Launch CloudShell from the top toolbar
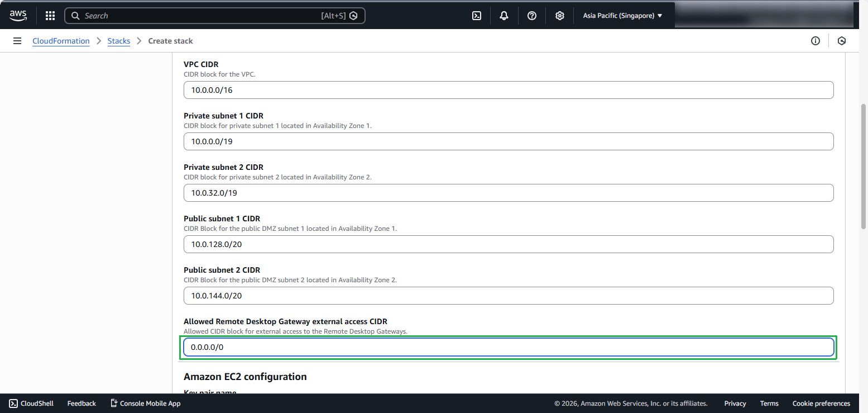 pos(476,15)
